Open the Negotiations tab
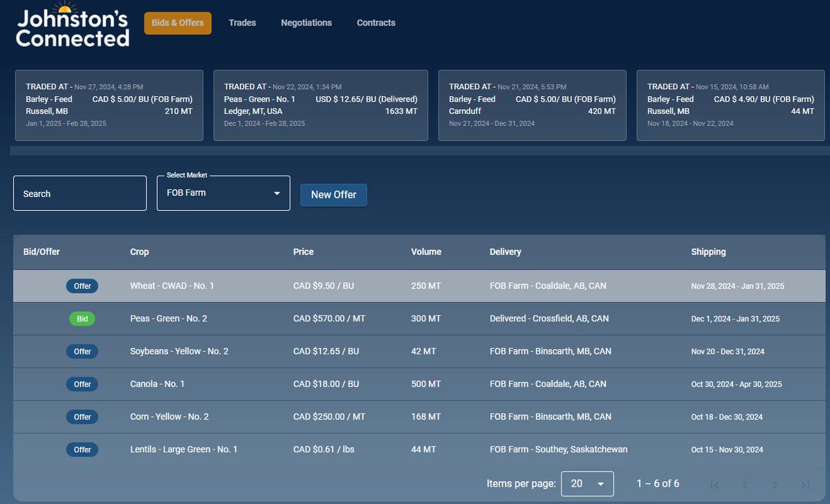Viewport: 830px width, 504px height. click(x=306, y=22)
